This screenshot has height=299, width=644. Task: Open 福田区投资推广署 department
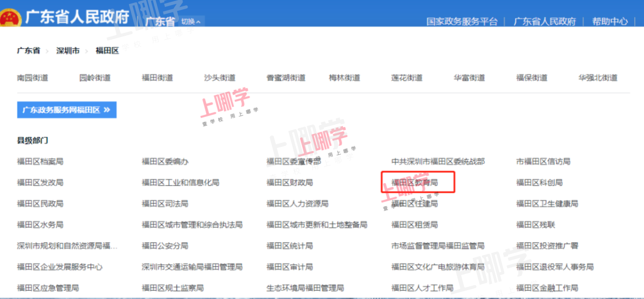pos(547,246)
